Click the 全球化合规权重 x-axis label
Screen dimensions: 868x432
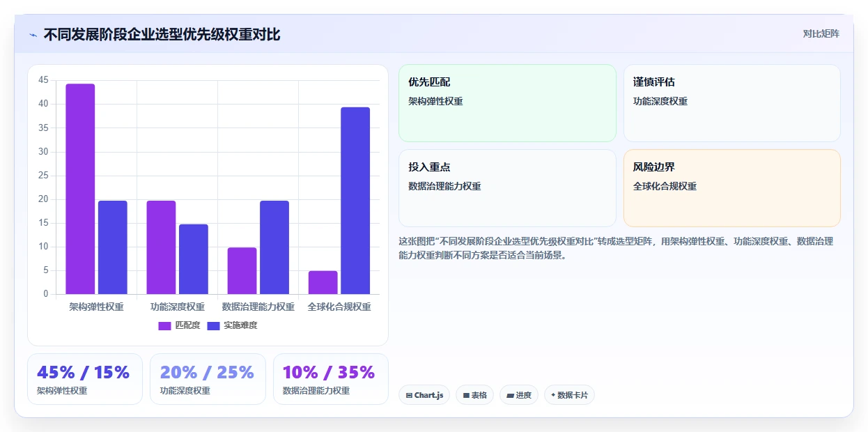point(339,307)
